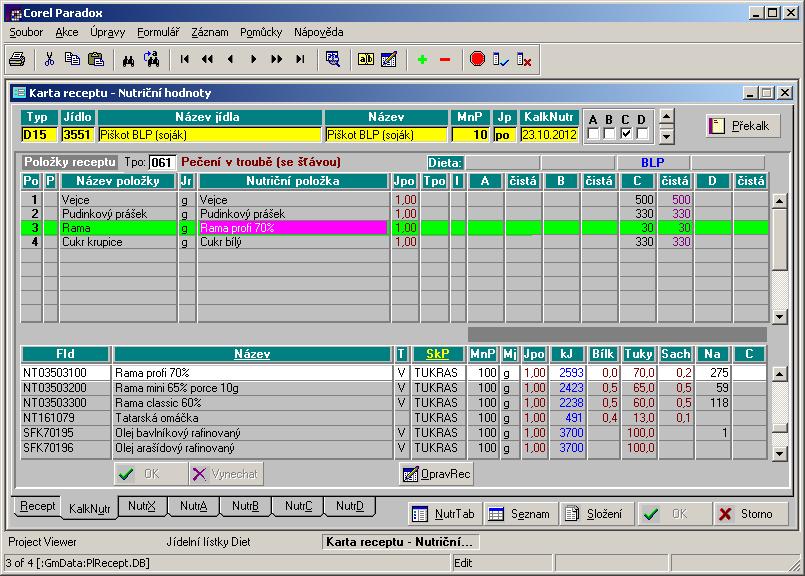Open the Nápověda menu

(318, 32)
